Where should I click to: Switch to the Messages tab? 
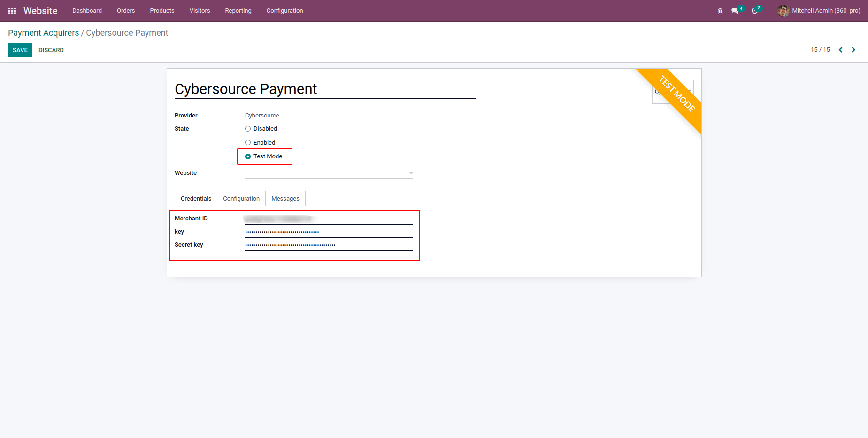pyautogui.click(x=285, y=199)
